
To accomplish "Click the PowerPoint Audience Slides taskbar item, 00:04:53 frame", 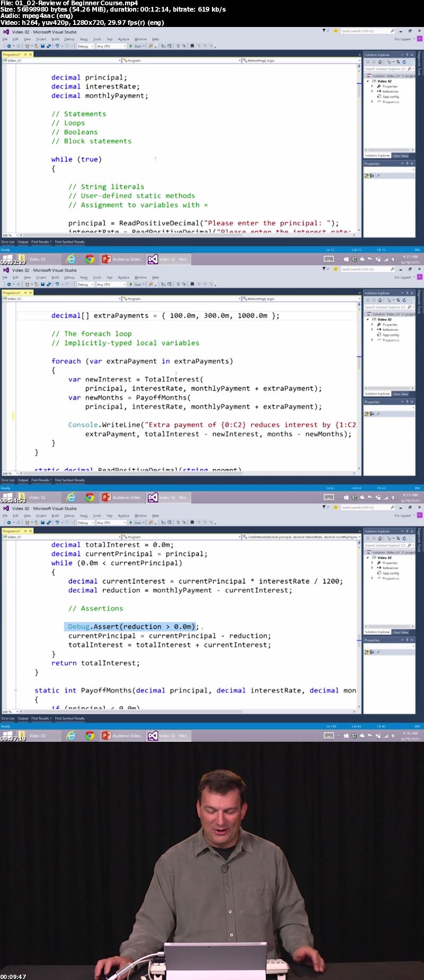I will [121, 497].
